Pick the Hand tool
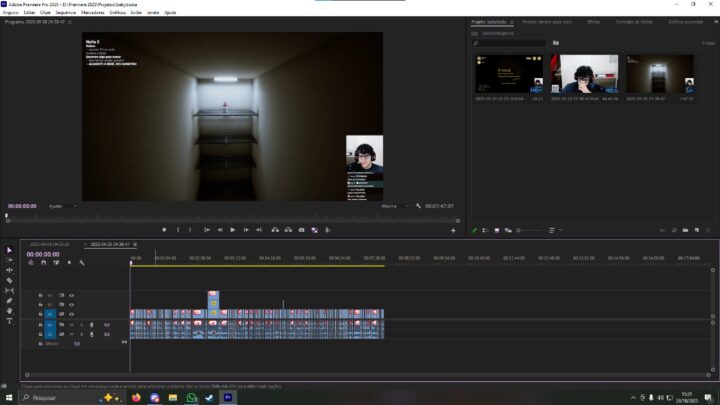Viewport: 720px width, 405px height. pyautogui.click(x=10, y=310)
